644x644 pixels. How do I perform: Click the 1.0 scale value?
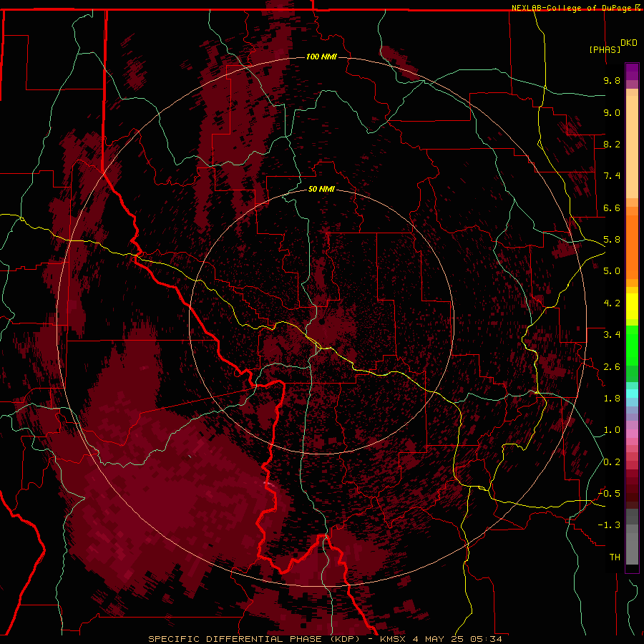point(612,430)
